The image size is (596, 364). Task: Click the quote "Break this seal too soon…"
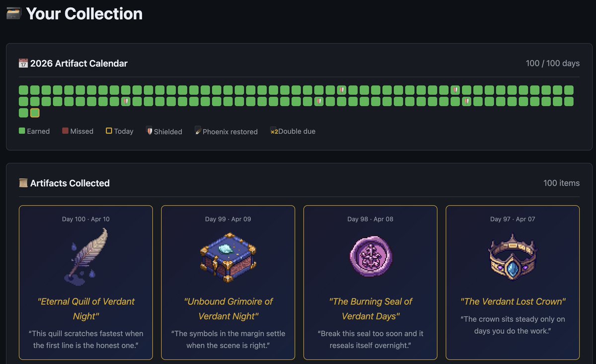[x=371, y=339]
